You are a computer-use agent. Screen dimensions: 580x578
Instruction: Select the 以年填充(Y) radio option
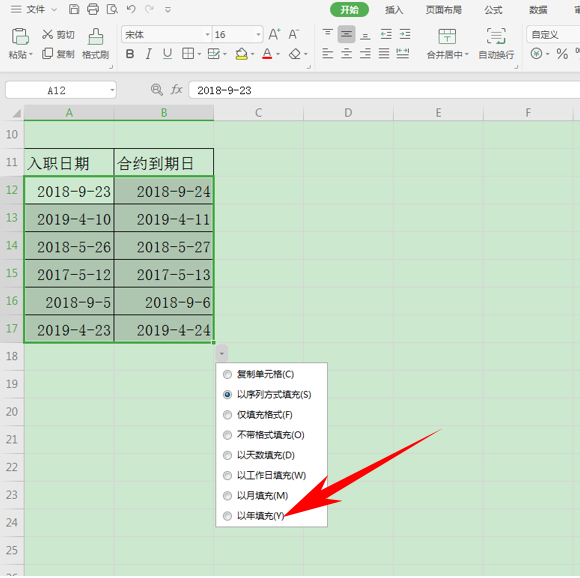click(227, 516)
